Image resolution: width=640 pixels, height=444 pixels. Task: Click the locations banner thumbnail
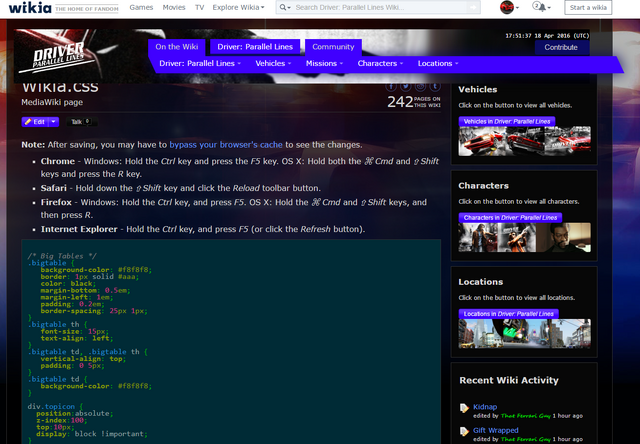pos(524,334)
